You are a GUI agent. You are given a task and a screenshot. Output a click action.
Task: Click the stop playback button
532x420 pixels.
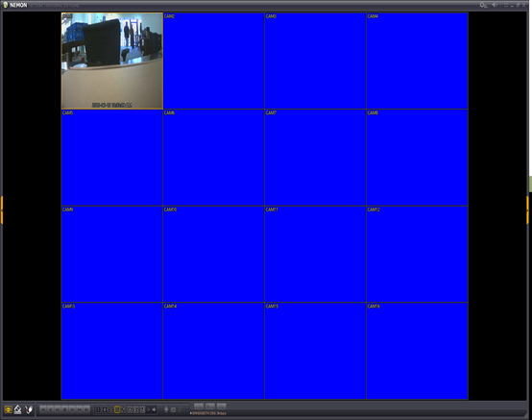[64, 409]
